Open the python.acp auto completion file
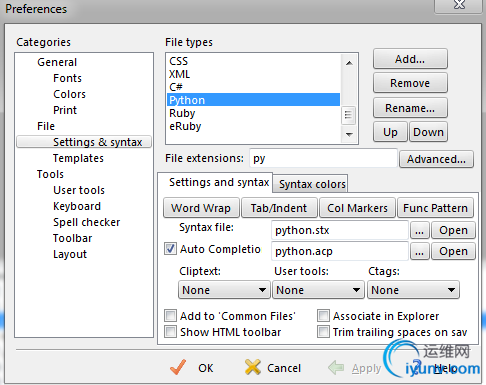 pyautogui.click(x=453, y=252)
